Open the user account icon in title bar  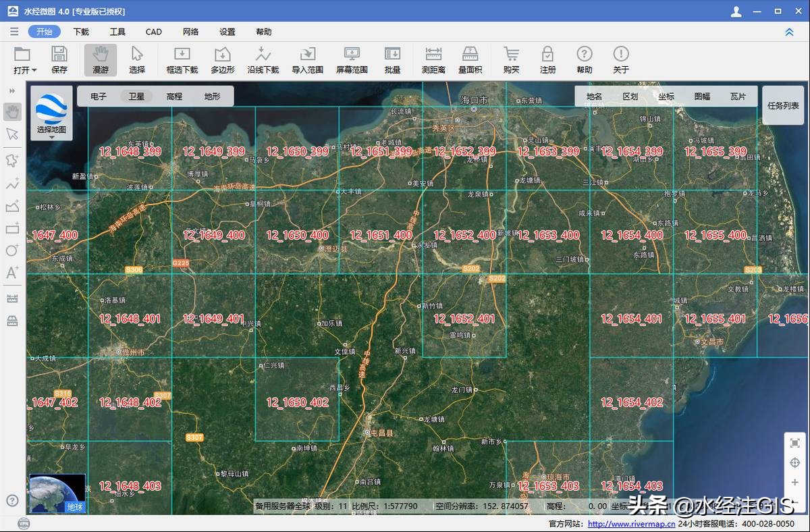coord(736,11)
